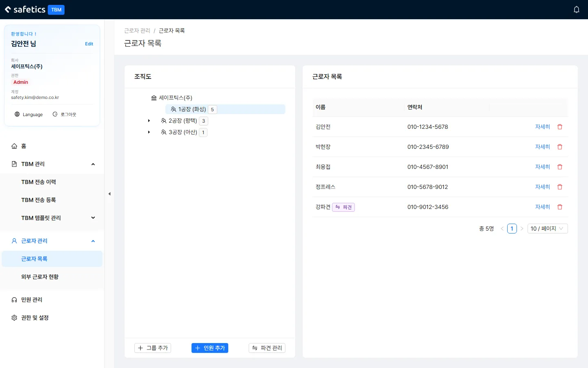Open 자세히 details for 박현장
Image resolution: width=588 pixels, height=368 pixels.
coord(543,147)
